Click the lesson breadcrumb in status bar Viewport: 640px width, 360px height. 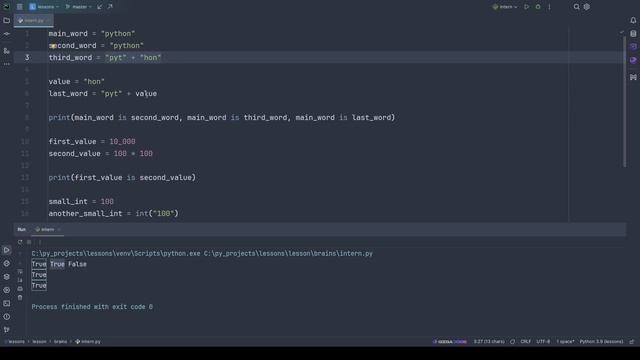pyautogui.click(x=39, y=342)
